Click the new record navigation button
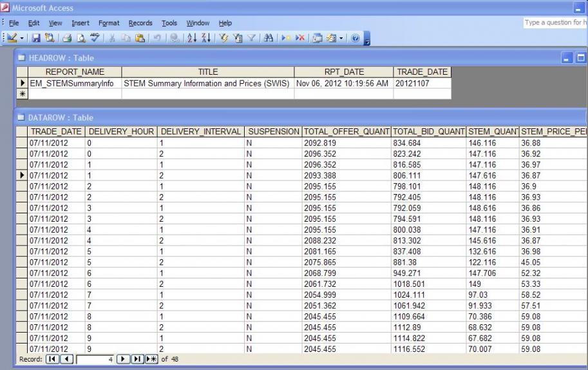 click(151, 359)
